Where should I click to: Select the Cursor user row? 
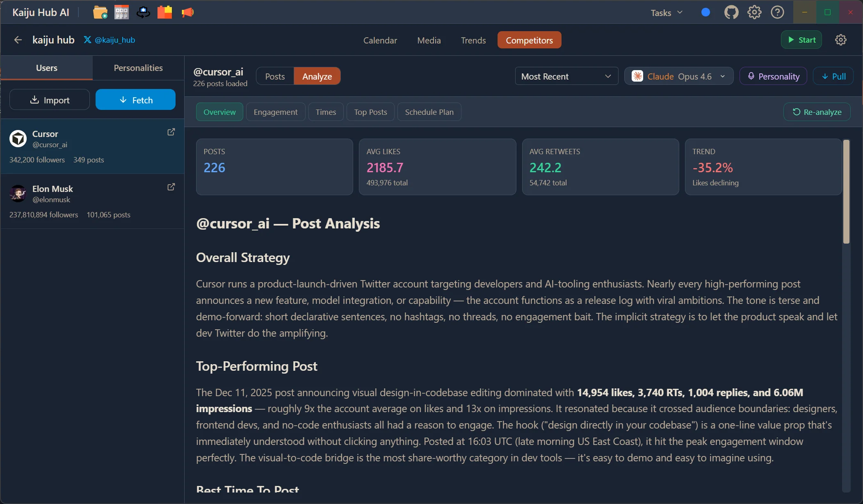92,146
